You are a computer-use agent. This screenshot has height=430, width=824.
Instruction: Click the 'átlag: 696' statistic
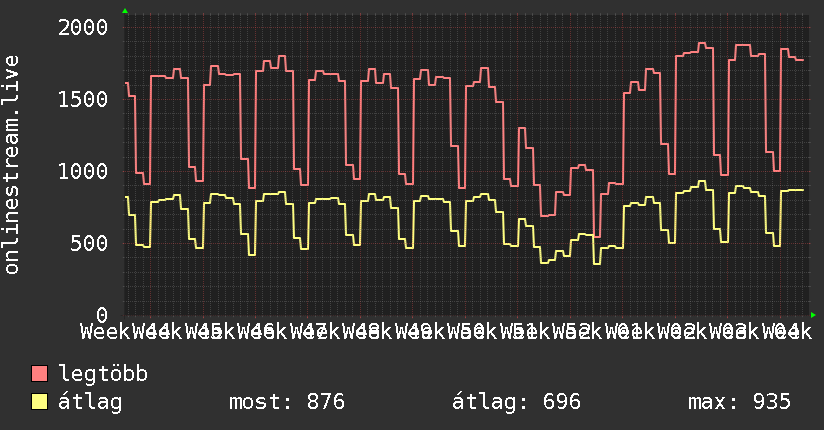[x=517, y=402]
